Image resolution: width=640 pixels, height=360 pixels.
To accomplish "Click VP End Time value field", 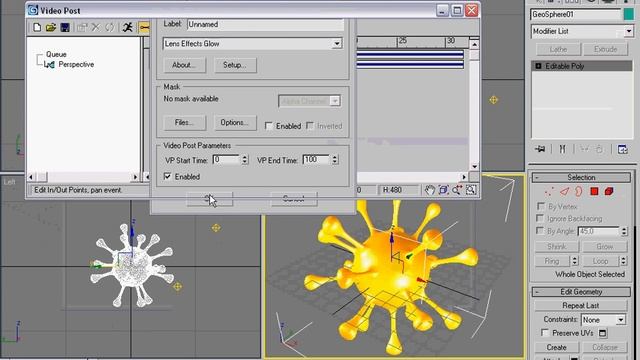I will point(317,160).
